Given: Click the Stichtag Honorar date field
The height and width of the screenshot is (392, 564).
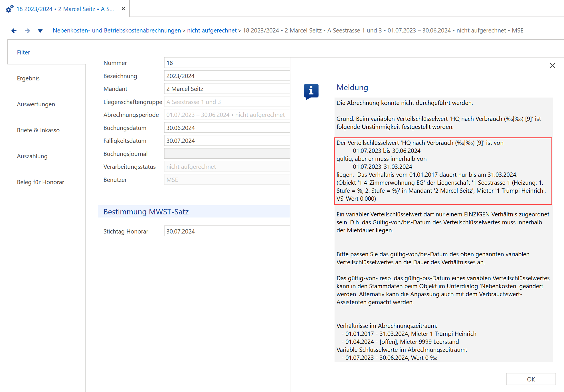Looking at the screenshot, I should 227,231.
